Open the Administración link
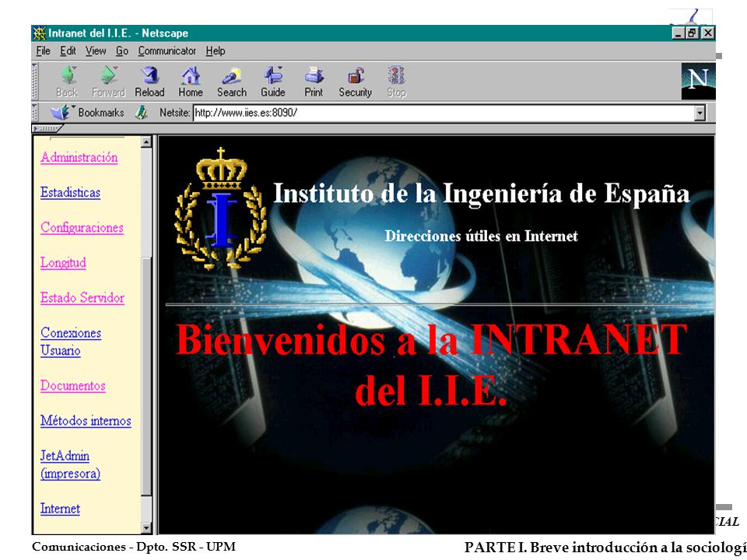Screen dimensions: 747x560 tap(79, 157)
